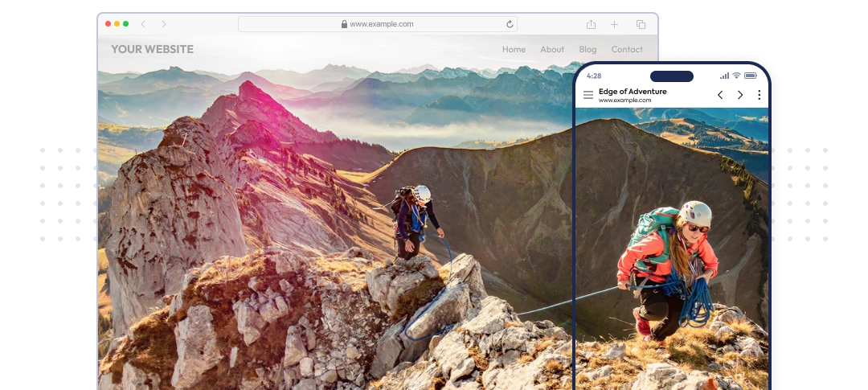Click the climber photo in phone
The image size is (868, 390).
[672, 248]
